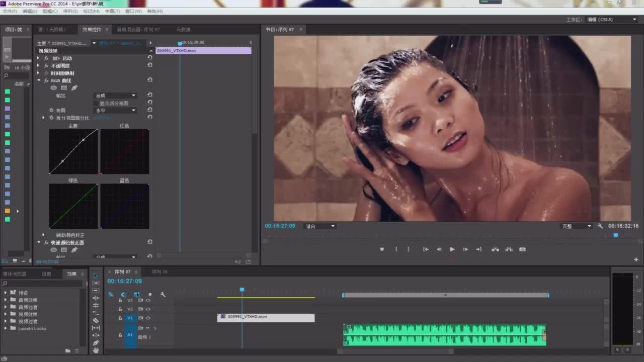Open playback resolution dropdown 完整
This screenshot has height=362, width=644.
577,226
